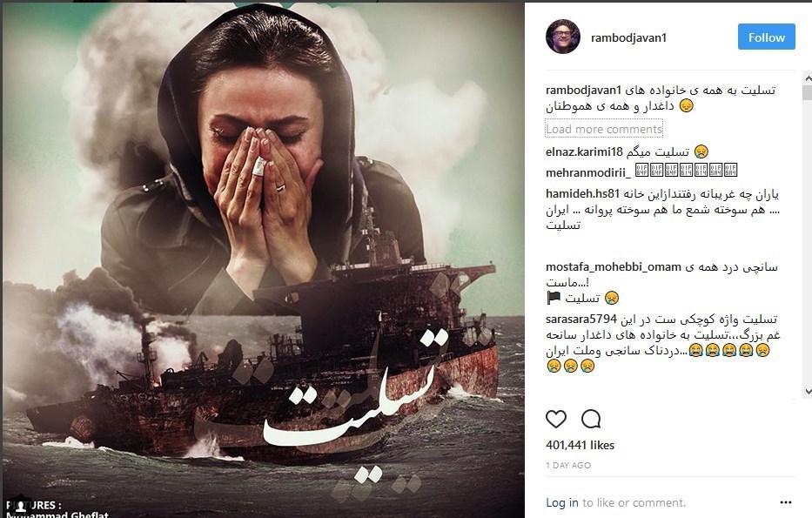Expand Load more comments

coord(604,129)
